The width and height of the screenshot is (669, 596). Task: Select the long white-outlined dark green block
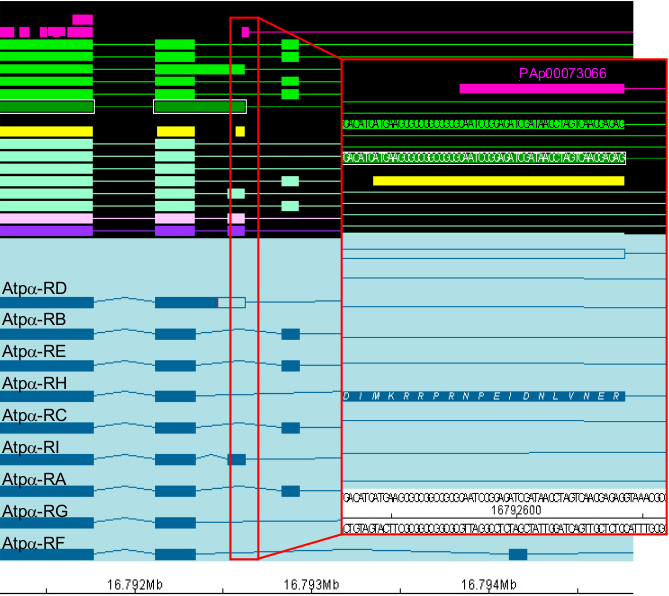[200, 107]
